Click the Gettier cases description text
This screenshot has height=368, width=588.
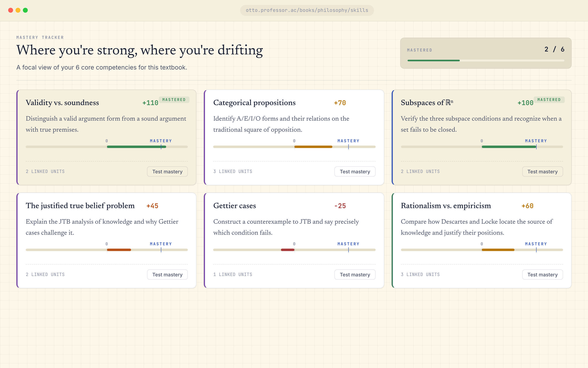pyautogui.click(x=286, y=227)
